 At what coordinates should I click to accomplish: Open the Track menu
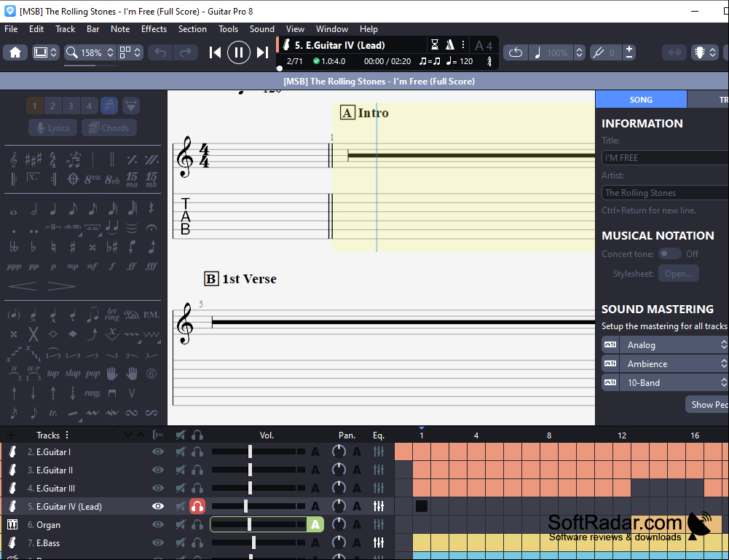[x=65, y=29]
